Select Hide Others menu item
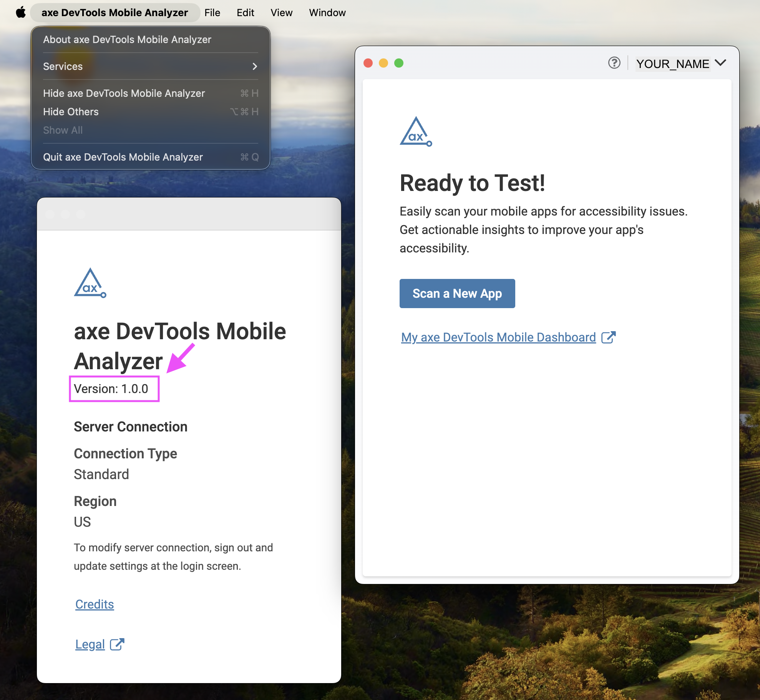The height and width of the screenshot is (700, 760). click(x=71, y=112)
